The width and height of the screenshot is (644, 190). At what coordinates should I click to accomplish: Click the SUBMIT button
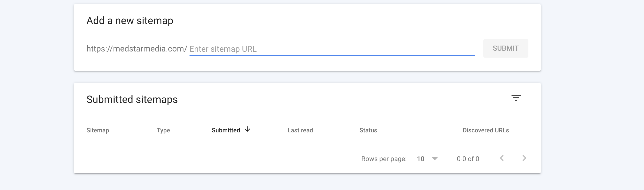click(x=506, y=48)
